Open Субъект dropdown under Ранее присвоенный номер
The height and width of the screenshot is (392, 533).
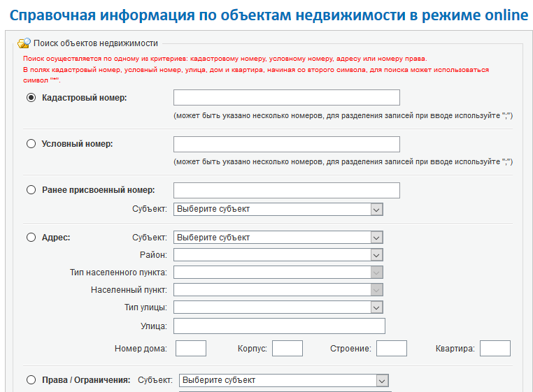pyautogui.click(x=278, y=209)
